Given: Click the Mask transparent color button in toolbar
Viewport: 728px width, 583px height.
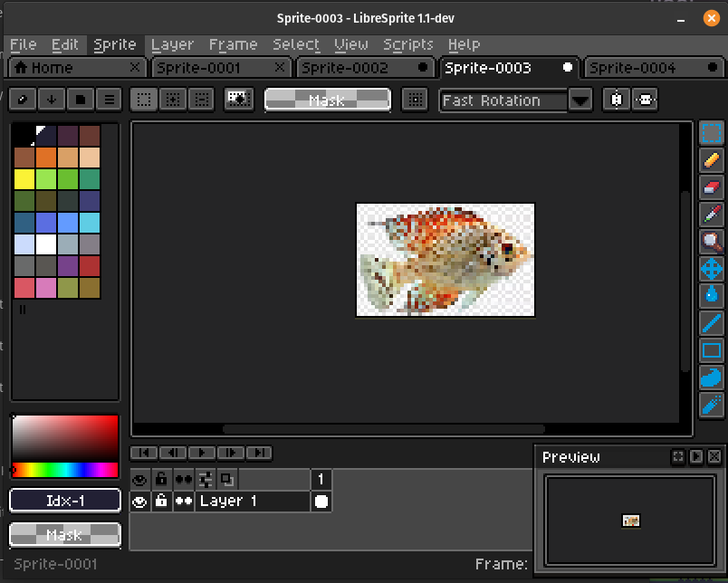Looking at the screenshot, I should [x=327, y=100].
